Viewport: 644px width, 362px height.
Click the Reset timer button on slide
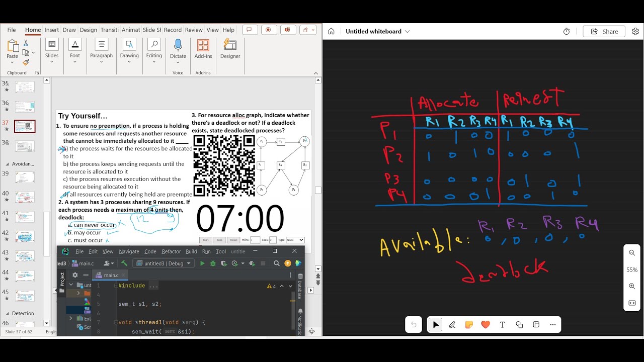[x=233, y=240]
